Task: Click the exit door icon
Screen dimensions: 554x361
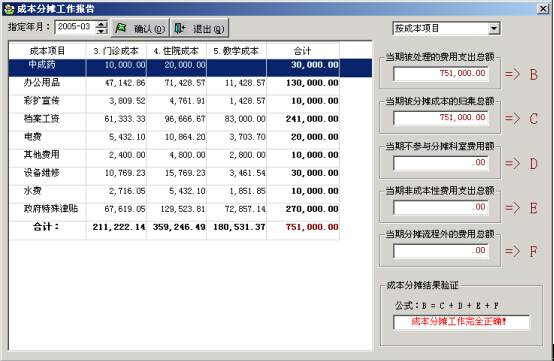Action: (180, 28)
